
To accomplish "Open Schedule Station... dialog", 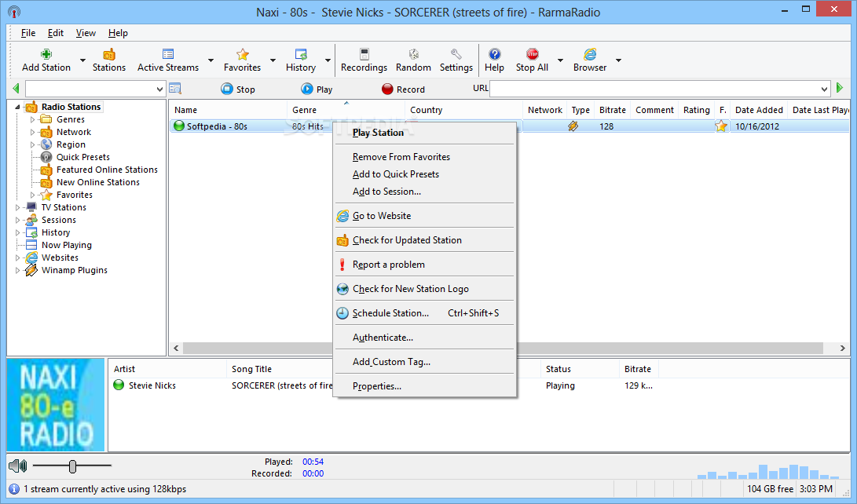I will (x=425, y=313).
